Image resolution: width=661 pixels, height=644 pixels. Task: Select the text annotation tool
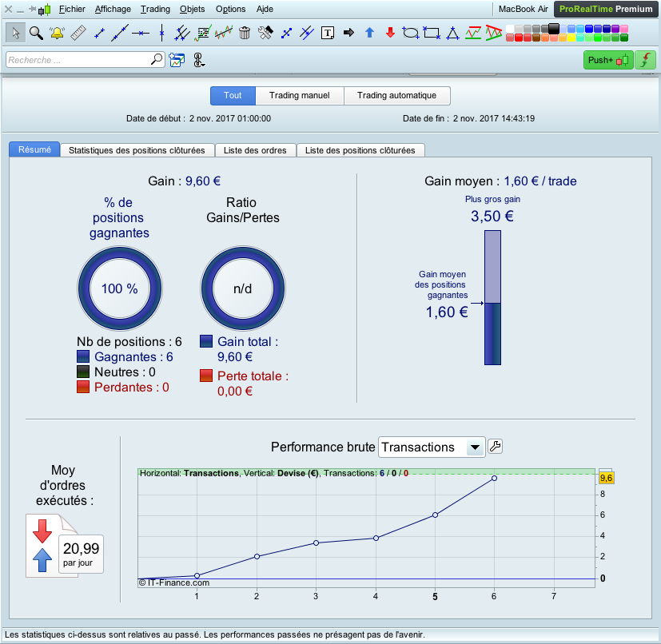pos(328,33)
